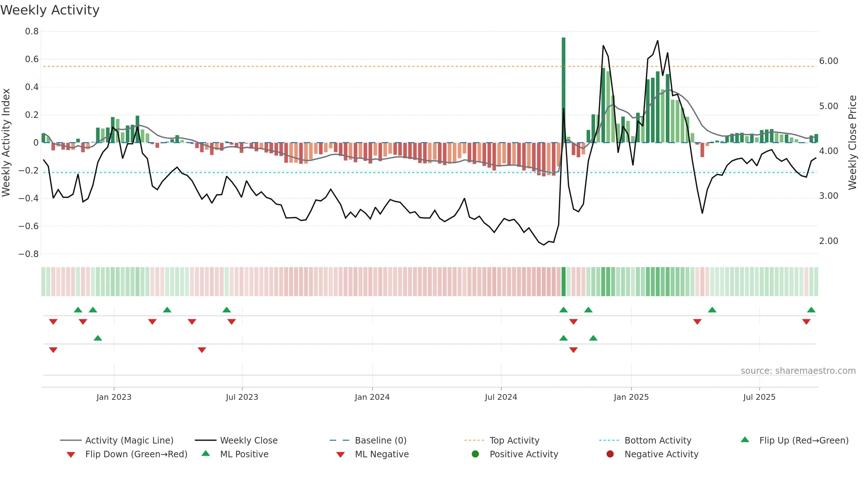The width and height of the screenshot is (868, 488).
Task: Click the '0.6' left axis tick
Action: [x=32, y=59]
